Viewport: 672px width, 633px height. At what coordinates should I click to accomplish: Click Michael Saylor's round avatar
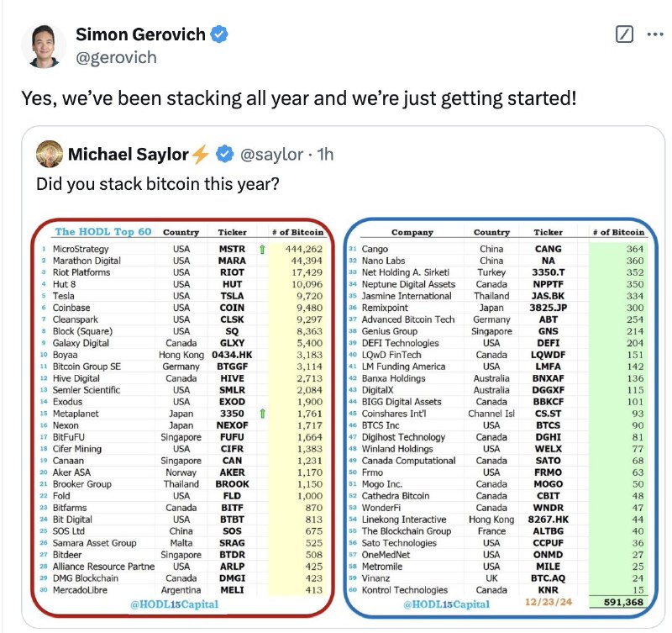coord(50,154)
